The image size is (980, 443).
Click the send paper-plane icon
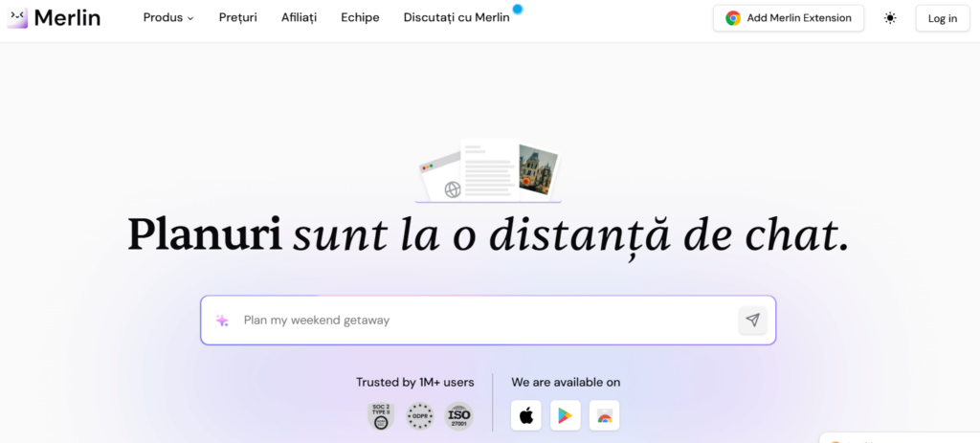pos(752,321)
